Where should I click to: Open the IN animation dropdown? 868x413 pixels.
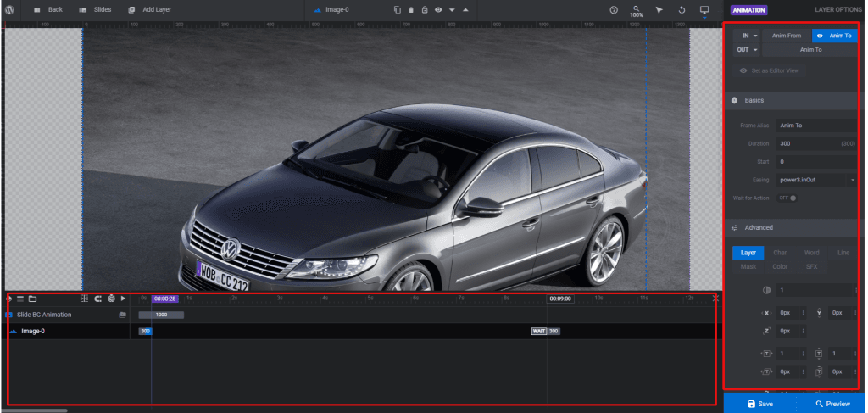pyautogui.click(x=747, y=36)
